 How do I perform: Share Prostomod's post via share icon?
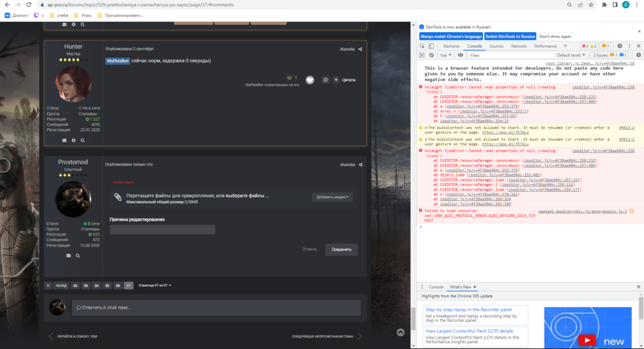click(361, 165)
